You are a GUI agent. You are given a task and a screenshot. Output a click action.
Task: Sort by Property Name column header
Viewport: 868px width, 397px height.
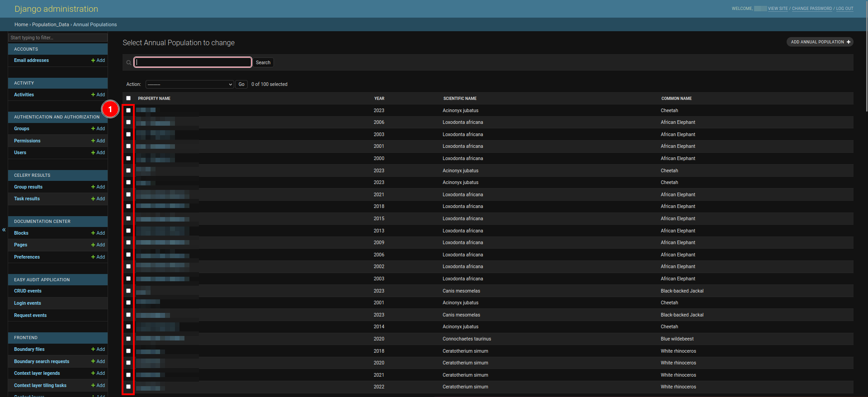tap(154, 99)
